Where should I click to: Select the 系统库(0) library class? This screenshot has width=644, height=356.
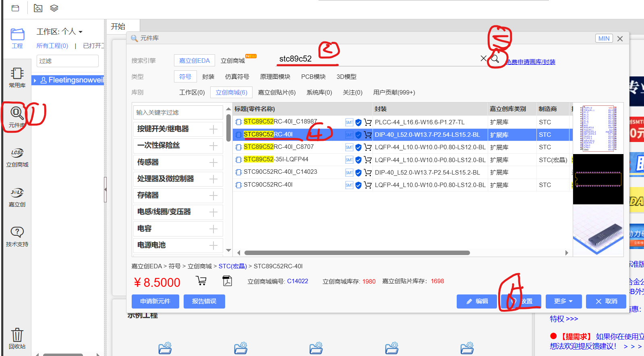319,93
